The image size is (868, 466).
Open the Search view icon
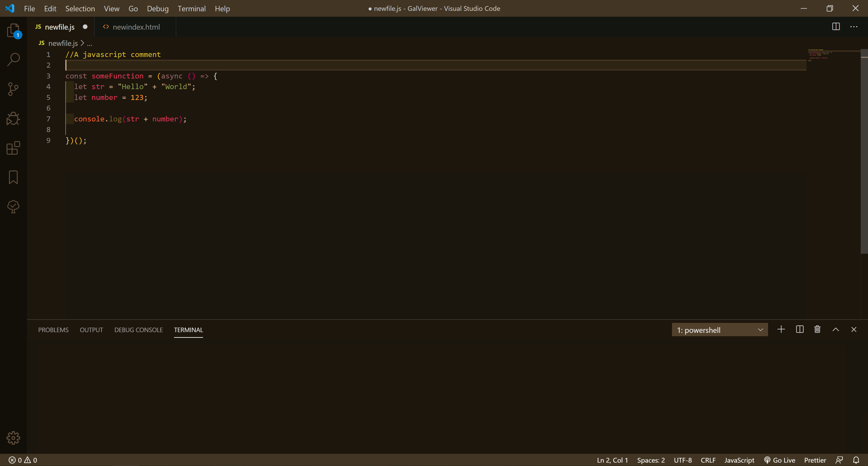pos(13,59)
